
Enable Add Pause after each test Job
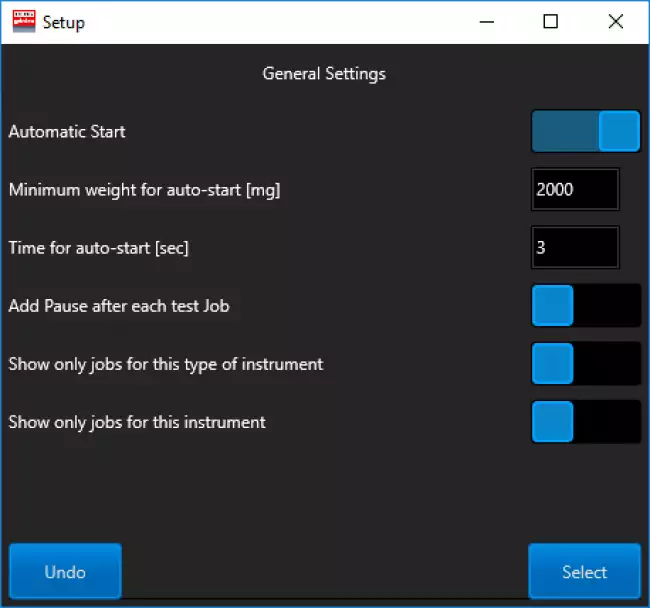[x=585, y=306]
